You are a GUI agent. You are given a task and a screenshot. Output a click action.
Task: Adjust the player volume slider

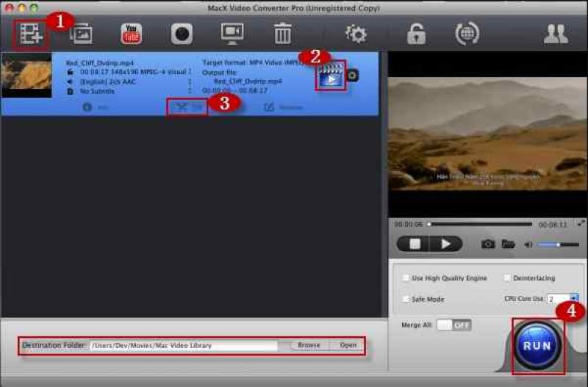click(x=557, y=245)
